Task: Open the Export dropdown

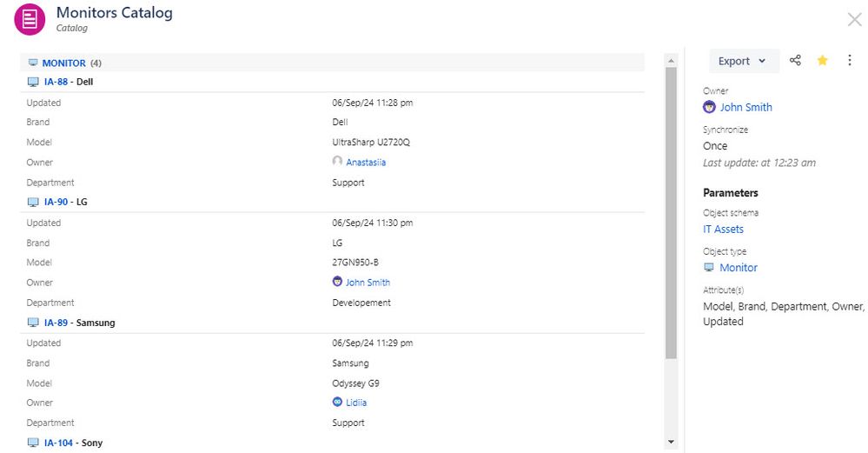Action: [x=742, y=61]
